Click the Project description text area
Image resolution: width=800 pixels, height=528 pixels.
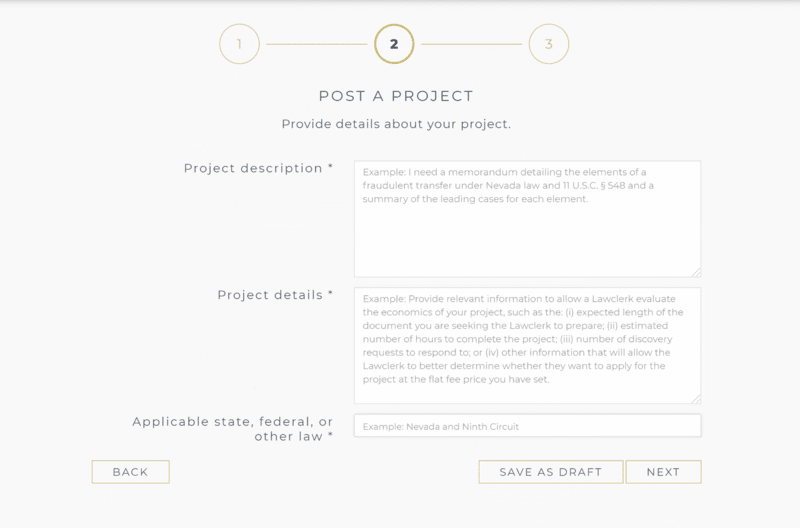coord(528,219)
